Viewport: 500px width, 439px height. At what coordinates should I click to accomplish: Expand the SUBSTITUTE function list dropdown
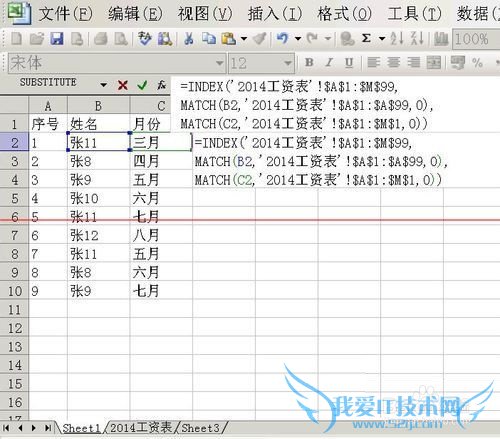[103, 85]
